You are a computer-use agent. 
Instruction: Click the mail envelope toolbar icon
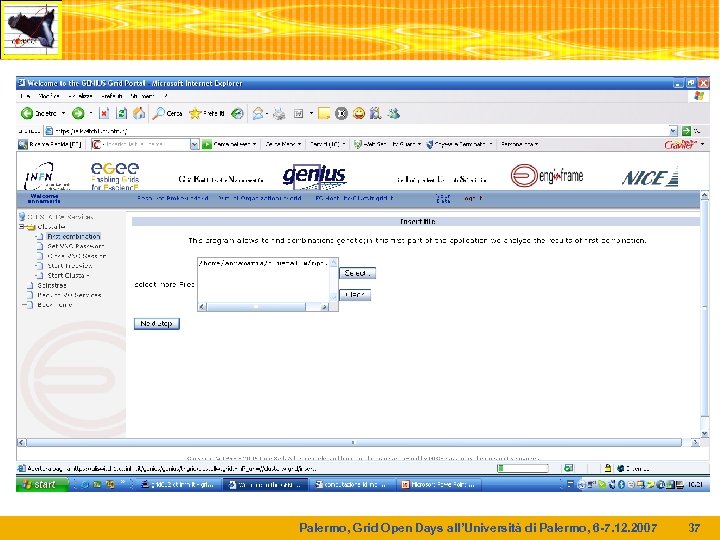pos(258,113)
